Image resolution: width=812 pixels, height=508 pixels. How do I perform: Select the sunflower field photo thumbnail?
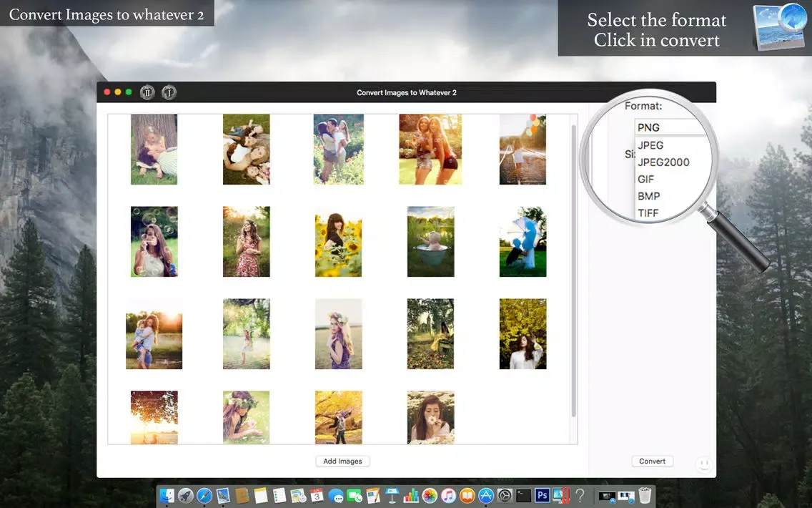338,241
